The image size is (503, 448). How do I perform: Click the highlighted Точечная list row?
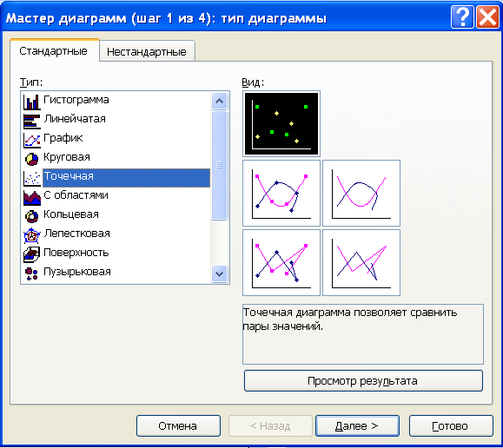coord(126,178)
